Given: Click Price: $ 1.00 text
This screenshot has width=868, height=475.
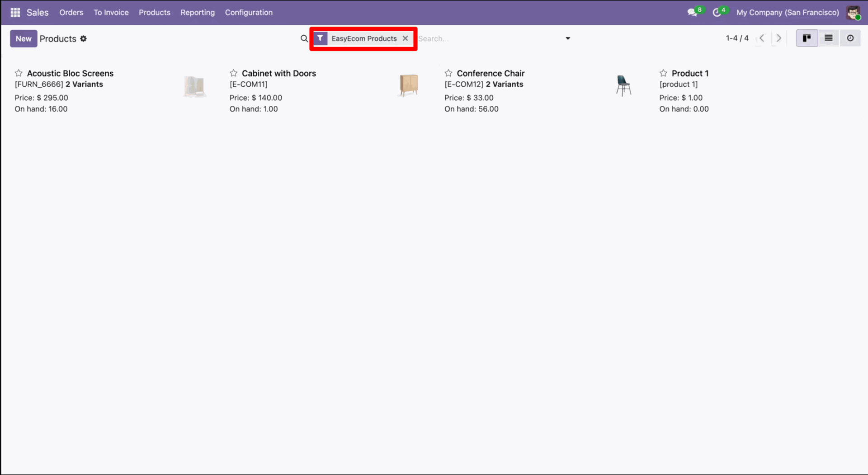Looking at the screenshot, I should pos(681,98).
